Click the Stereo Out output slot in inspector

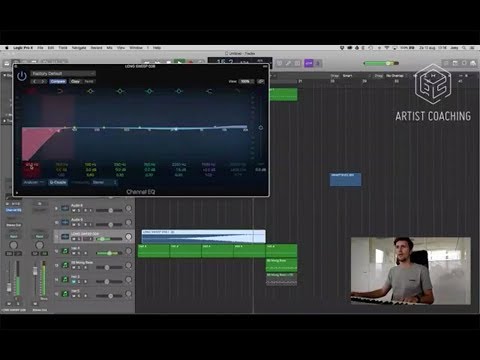point(13,225)
